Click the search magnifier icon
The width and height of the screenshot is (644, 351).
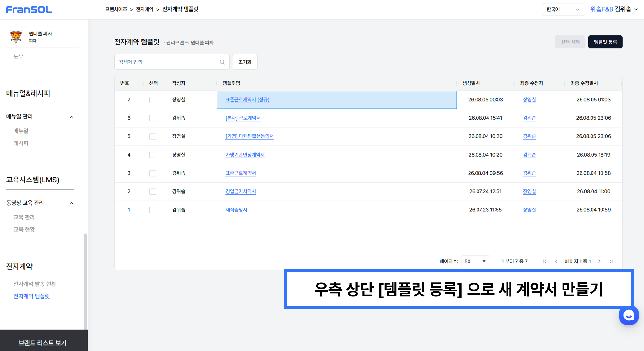222,62
